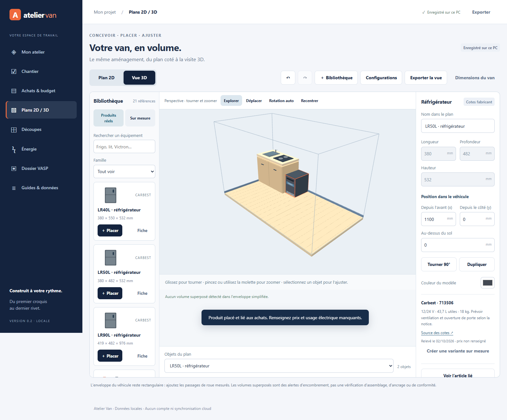Switch to Plan 2D view
Viewport: 507px width, 420px height.
tap(106, 78)
